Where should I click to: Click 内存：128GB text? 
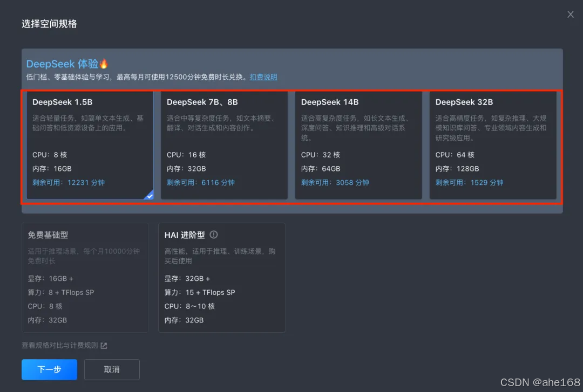pos(457,169)
